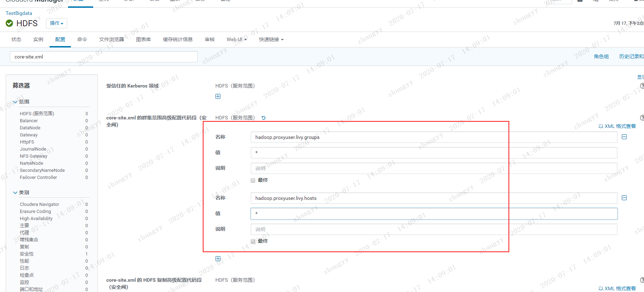The image size is (644, 292).
Task: Filter by 性能 category
Action: (24, 261)
